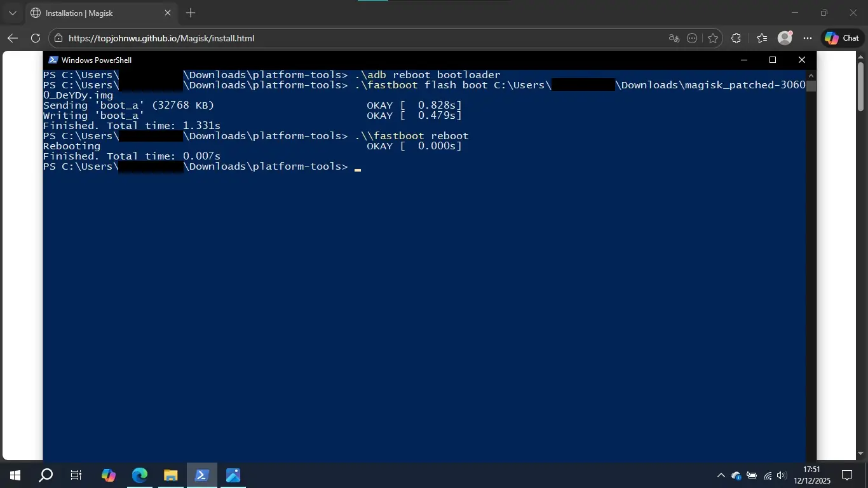This screenshot has width=868, height=488.
Task: Open Windows PowerShell system menu icon
Action: coord(53,60)
